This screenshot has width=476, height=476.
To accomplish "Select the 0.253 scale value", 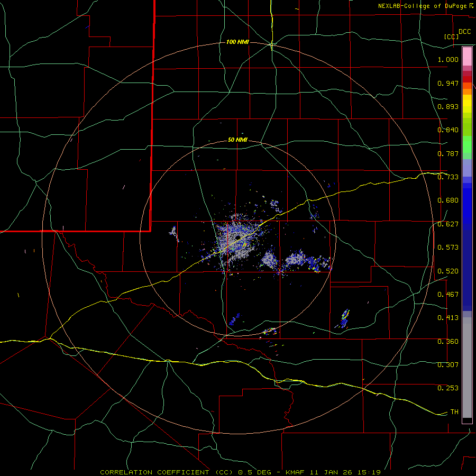I will click(448, 388).
